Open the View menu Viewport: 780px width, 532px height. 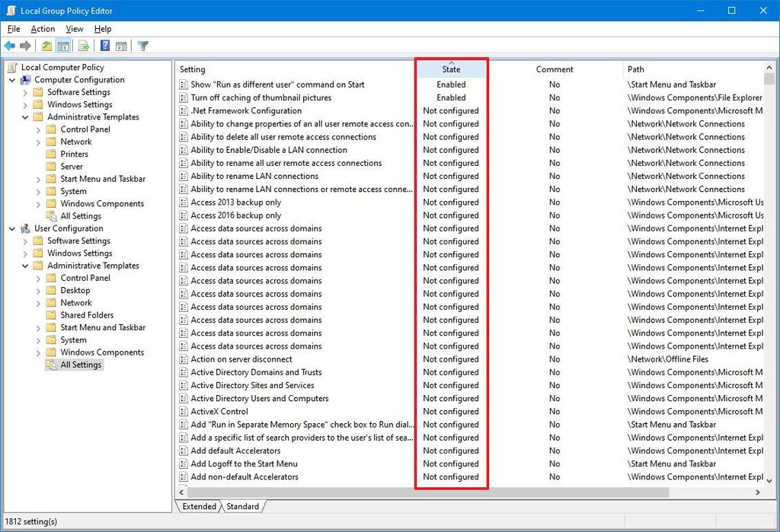click(74, 29)
